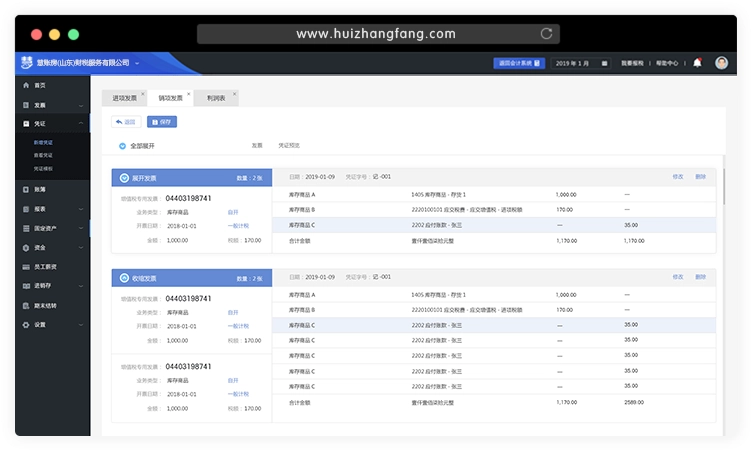Image resolution: width=752 pixels, height=451 pixels.
Task: Click the 返回会计系统 button
Action: 519,63
